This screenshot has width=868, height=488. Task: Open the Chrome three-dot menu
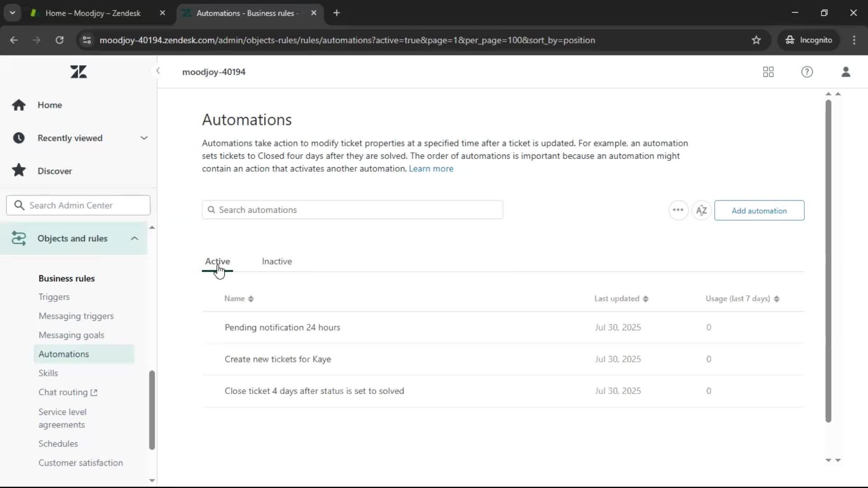pyautogui.click(x=854, y=40)
